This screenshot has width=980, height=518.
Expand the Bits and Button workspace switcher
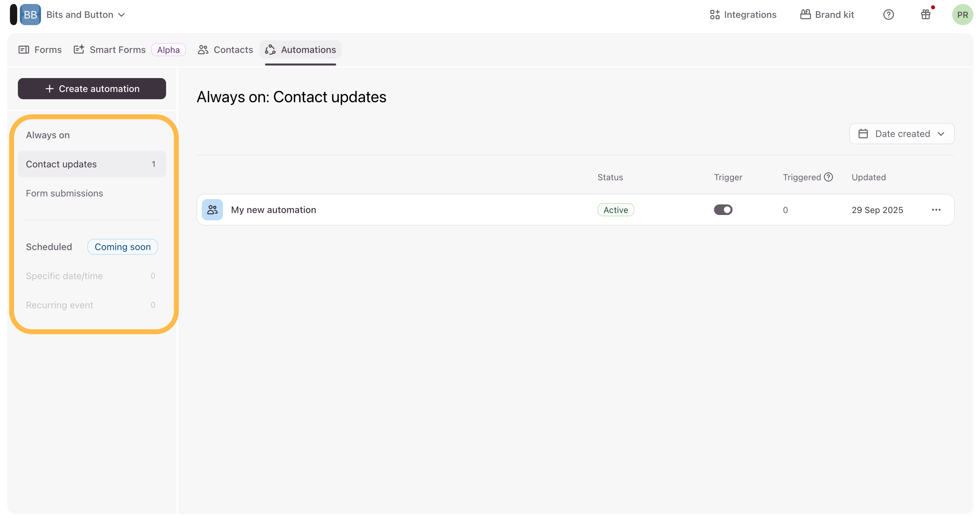[86, 15]
